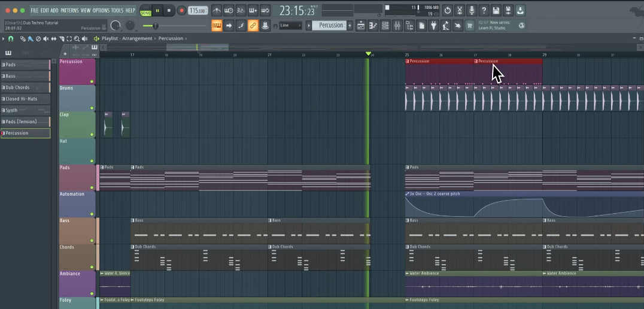Mute the Bass track via its green LED
This screenshot has height=309, width=644.
coord(92,240)
